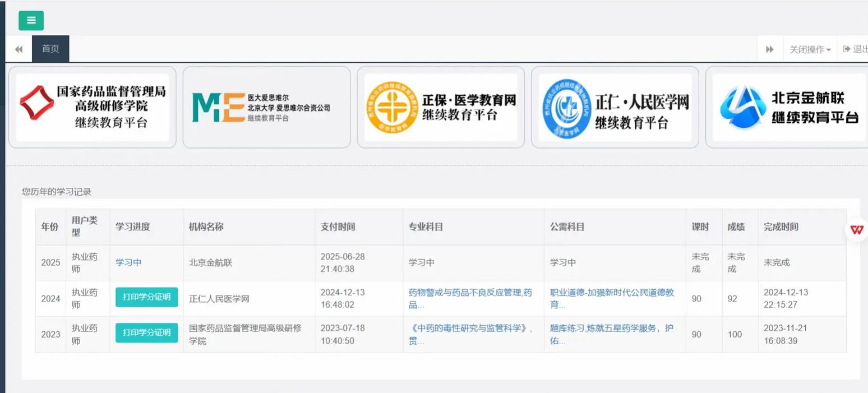Click the 国家药品监督管理局高级研修学院 logo
This screenshot has width=868, height=393.
(93, 107)
